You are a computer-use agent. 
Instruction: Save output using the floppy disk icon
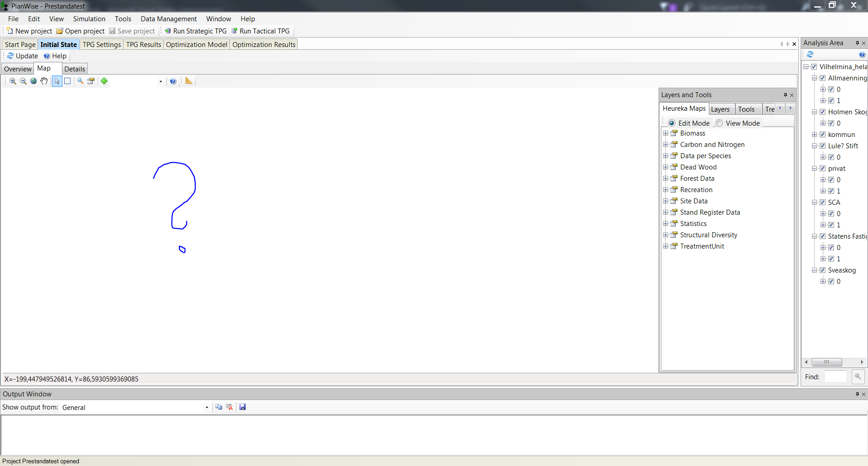[242, 407]
